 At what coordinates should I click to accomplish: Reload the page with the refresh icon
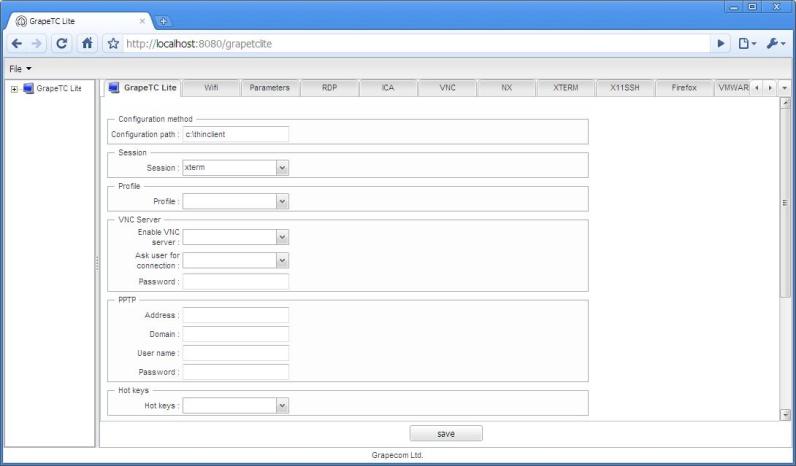click(x=64, y=44)
